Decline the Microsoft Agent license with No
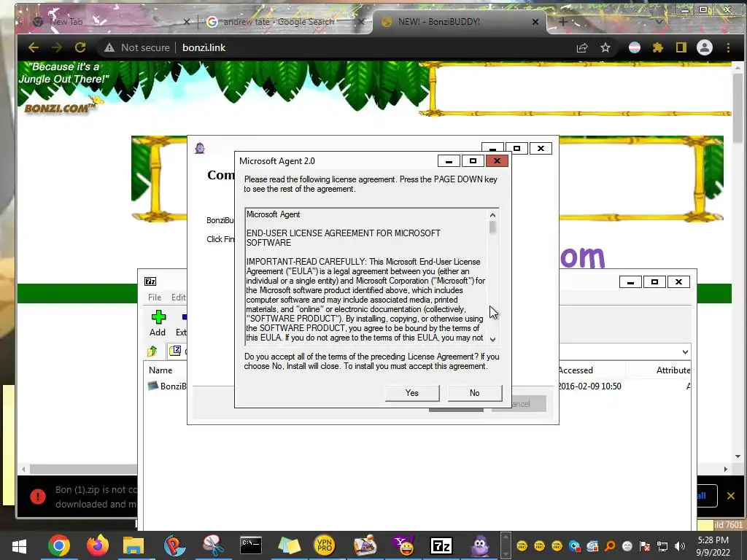This screenshot has height=560, width=747. click(x=474, y=393)
